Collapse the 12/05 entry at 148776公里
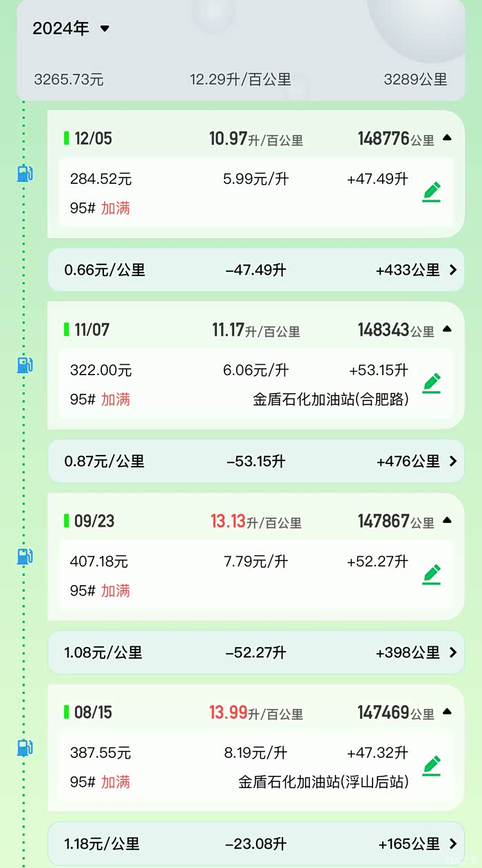Image resolution: width=482 pixels, height=868 pixels. pyautogui.click(x=447, y=138)
